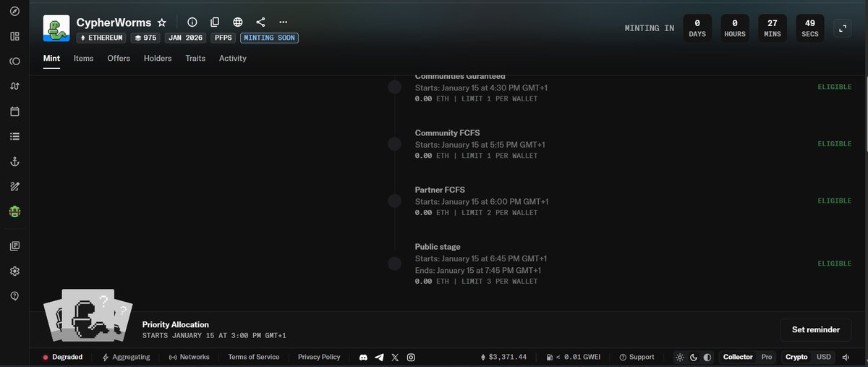868x367 pixels.
Task: Switch to Collector mode
Action: pyautogui.click(x=738, y=357)
